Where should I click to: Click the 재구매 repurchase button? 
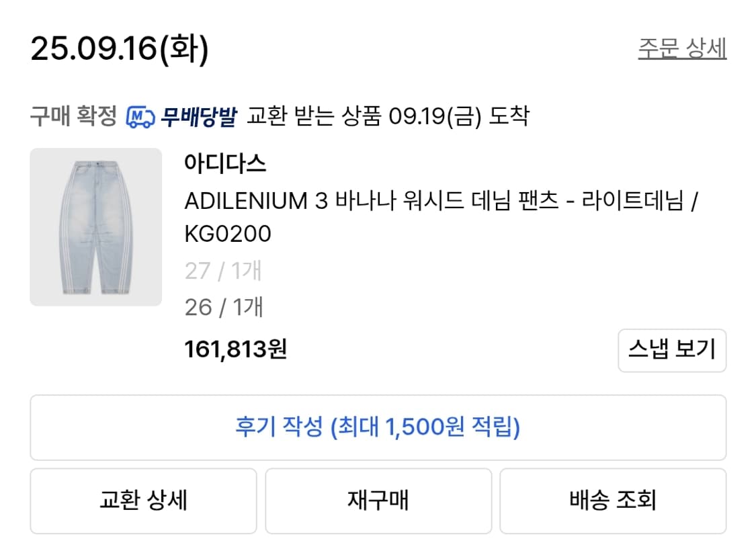[x=378, y=501]
